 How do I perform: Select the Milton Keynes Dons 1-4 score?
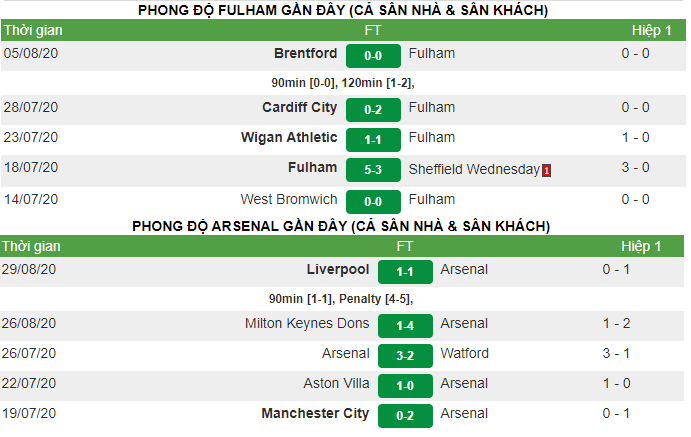click(405, 326)
